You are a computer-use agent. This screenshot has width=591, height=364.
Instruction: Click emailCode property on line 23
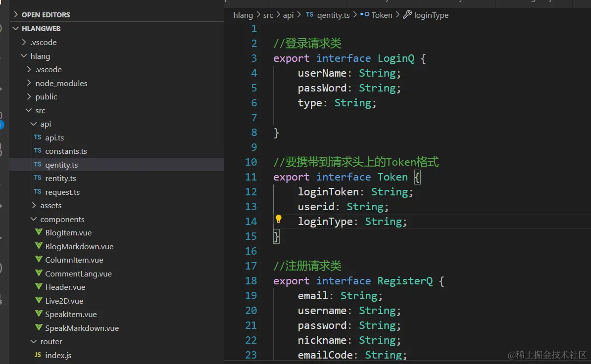pyautogui.click(x=325, y=355)
